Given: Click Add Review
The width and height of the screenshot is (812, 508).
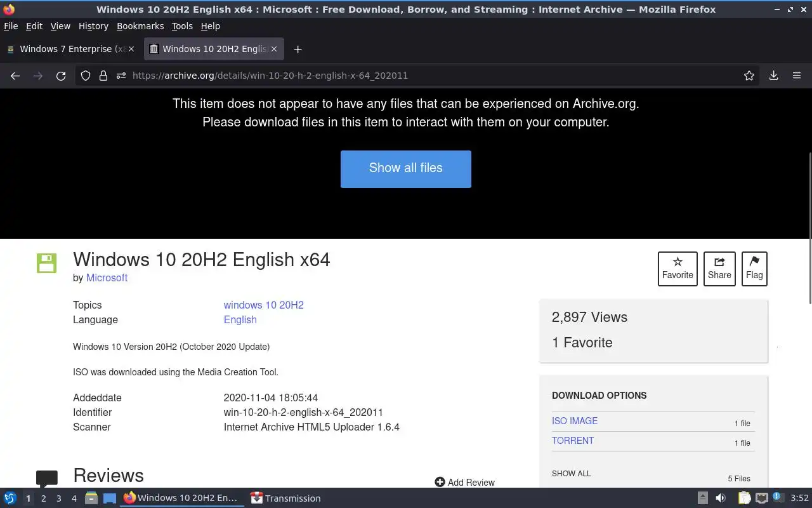Looking at the screenshot, I should (465, 482).
